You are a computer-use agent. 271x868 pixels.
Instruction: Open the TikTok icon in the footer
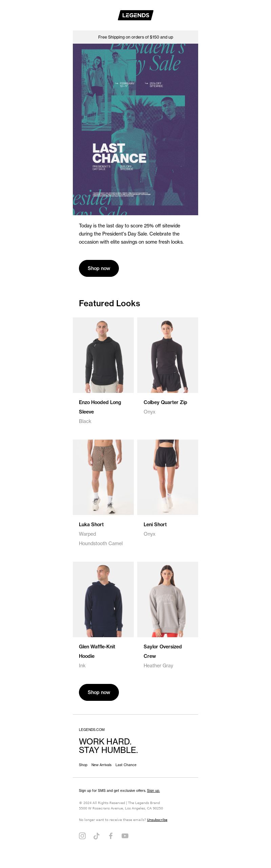pos(97,836)
